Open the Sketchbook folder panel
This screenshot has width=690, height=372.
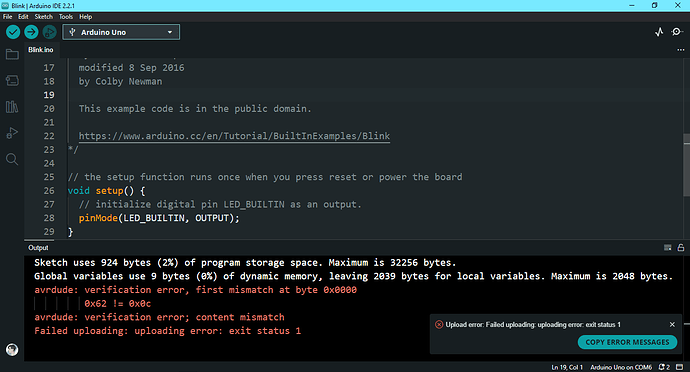pyautogui.click(x=12, y=55)
